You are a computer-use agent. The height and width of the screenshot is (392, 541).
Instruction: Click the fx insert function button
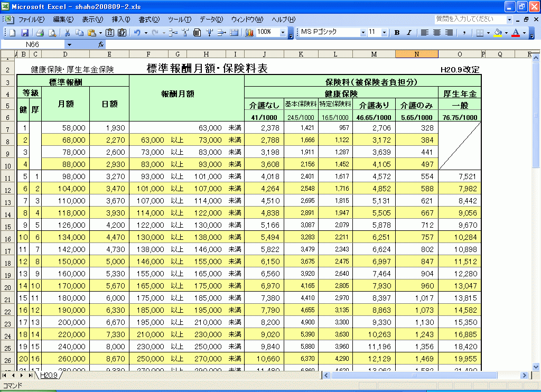101,44
